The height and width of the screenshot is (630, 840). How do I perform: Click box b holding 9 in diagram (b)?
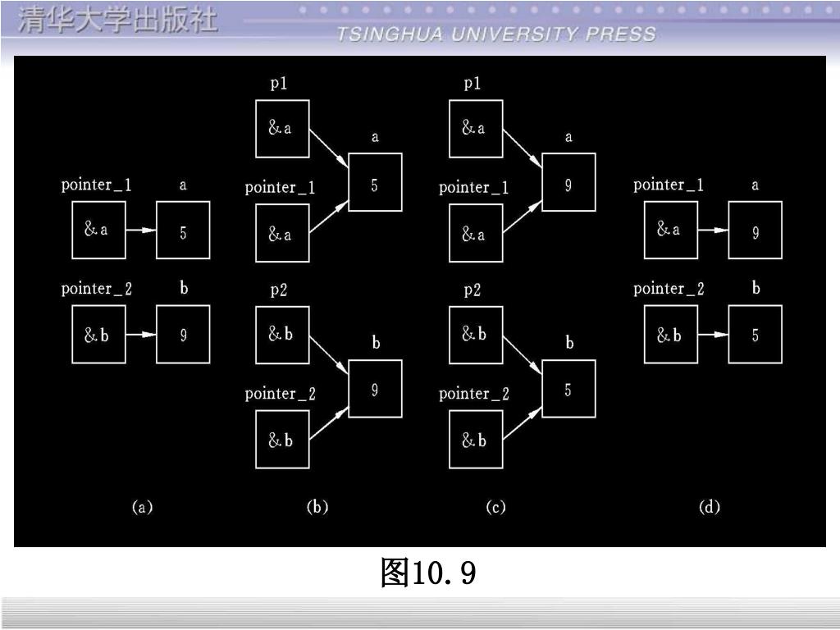click(x=375, y=389)
